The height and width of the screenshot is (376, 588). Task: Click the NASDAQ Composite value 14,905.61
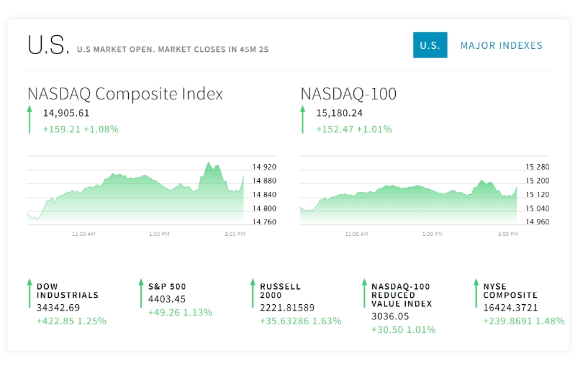tap(66, 113)
